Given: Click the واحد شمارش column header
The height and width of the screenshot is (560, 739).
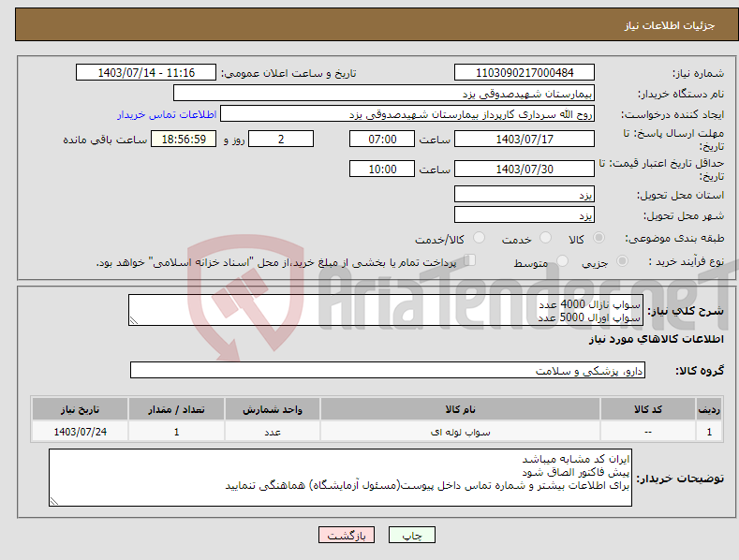Looking at the screenshot, I should click(x=273, y=409).
